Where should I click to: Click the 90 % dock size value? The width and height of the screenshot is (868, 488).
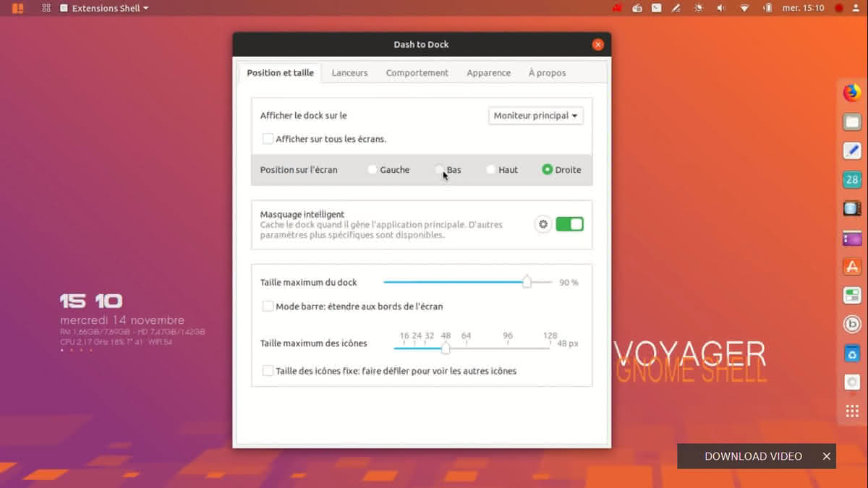[x=569, y=283]
